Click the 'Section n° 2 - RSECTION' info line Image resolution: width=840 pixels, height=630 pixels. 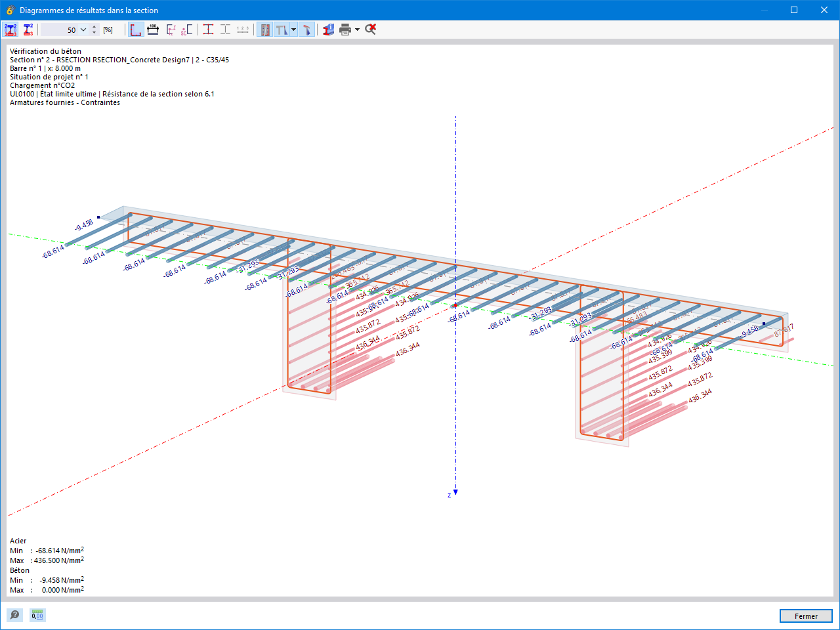point(119,60)
